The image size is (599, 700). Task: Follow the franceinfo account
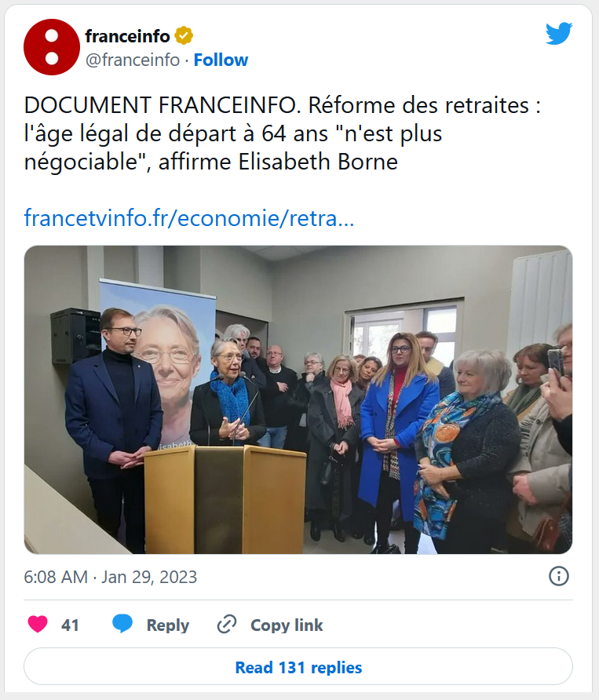(x=221, y=60)
